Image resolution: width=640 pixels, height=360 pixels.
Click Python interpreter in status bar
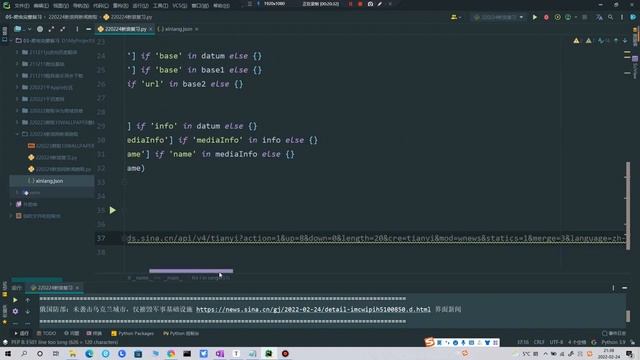pos(613,342)
